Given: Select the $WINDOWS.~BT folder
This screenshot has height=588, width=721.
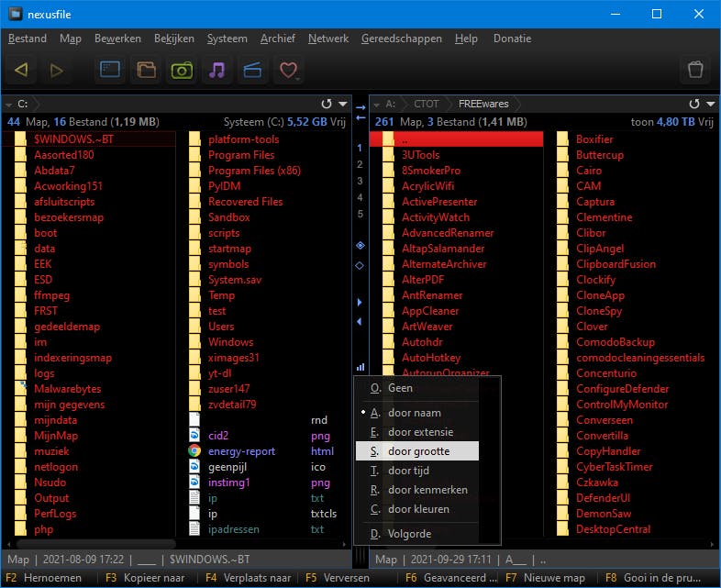Looking at the screenshot, I should tap(88, 139).
